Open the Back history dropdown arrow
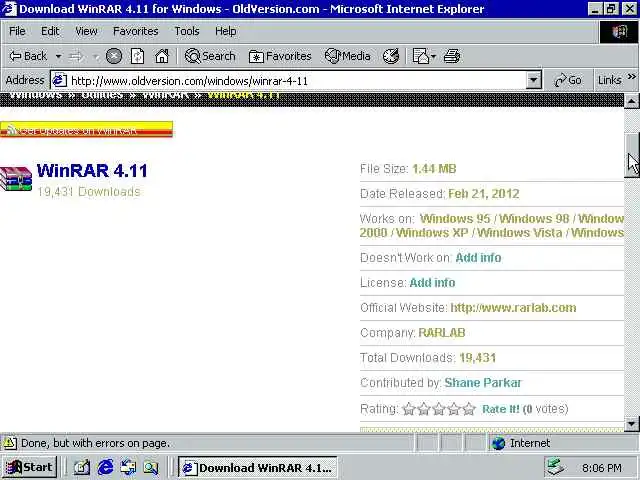Screen dimensions: 640x480 pyautogui.click(x=58, y=56)
